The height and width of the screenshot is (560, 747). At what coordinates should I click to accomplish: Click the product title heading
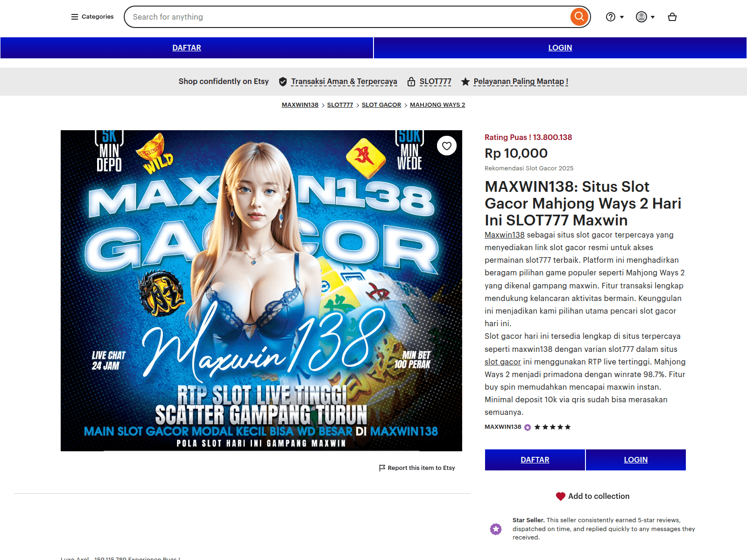pos(583,203)
